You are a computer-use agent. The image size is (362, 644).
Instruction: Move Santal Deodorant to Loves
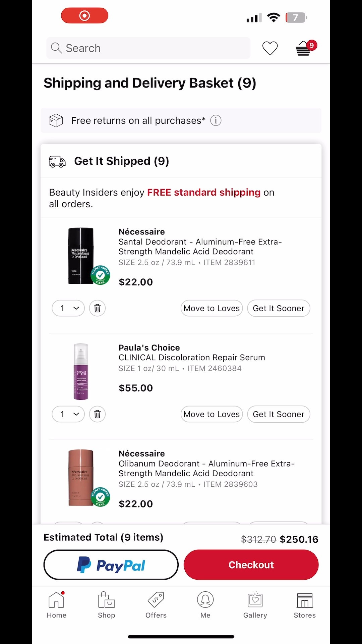point(211,308)
